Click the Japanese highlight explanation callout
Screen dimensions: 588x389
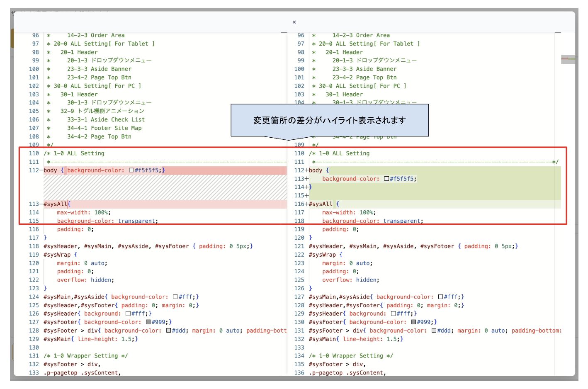pos(330,120)
